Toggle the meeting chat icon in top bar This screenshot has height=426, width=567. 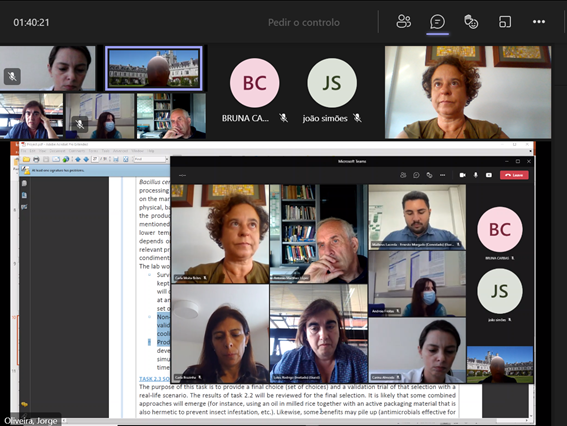pos(438,22)
